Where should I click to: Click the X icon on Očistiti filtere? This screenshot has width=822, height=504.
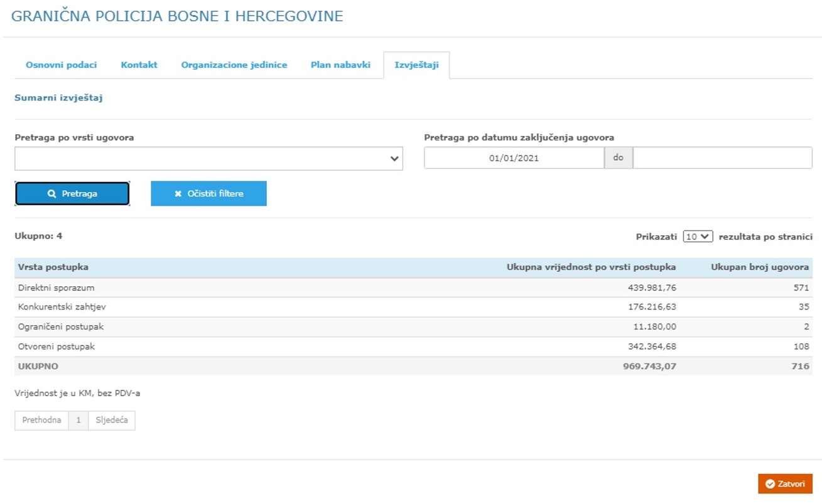pos(178,194)
